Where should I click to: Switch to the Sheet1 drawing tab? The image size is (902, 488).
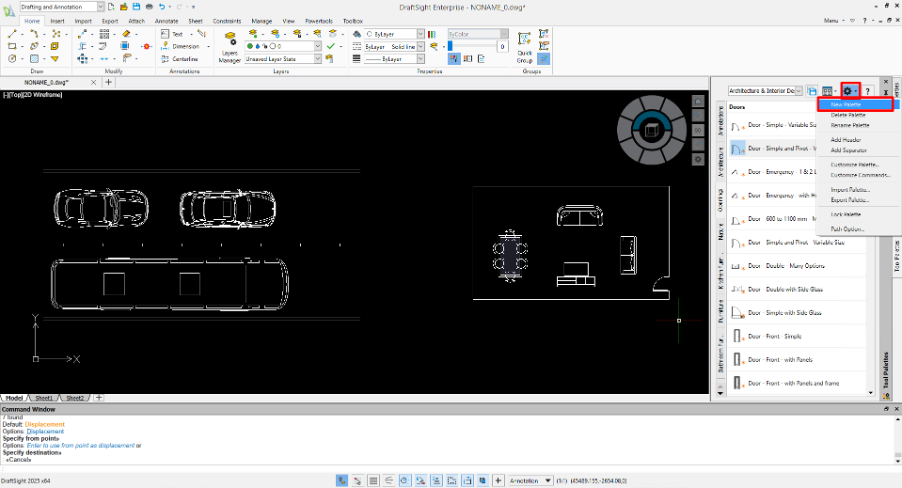coord(45,397)
